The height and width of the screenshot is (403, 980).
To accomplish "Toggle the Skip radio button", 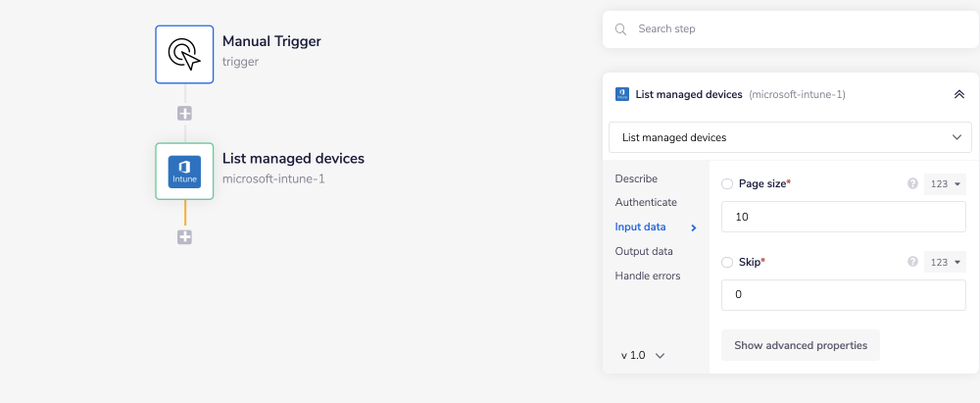I will click(727, 262).
